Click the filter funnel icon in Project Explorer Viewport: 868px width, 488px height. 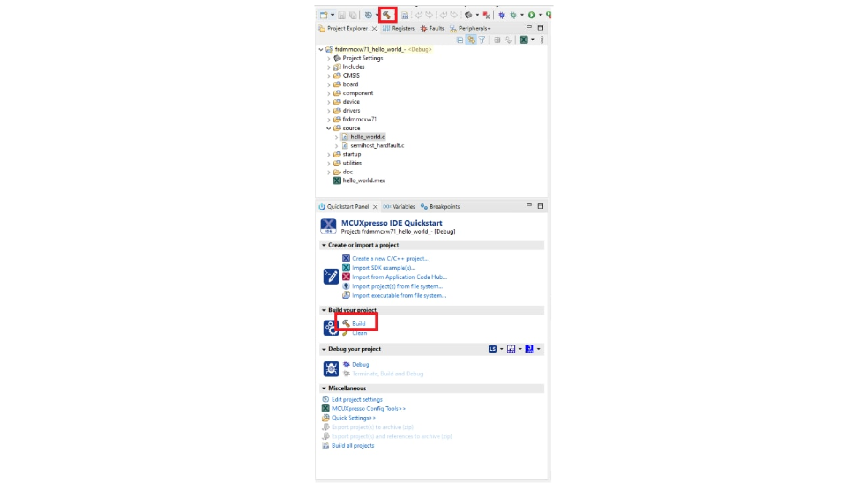tap(482, 40)
